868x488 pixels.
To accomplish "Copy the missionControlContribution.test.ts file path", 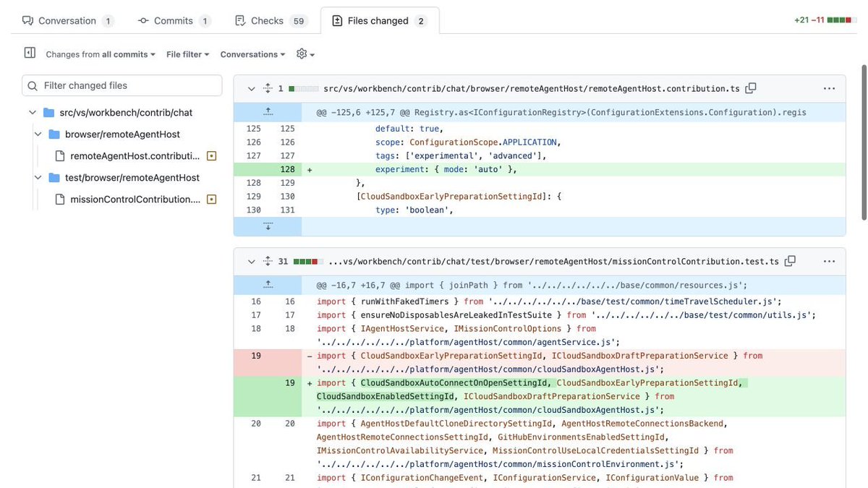I will [790, 261].
